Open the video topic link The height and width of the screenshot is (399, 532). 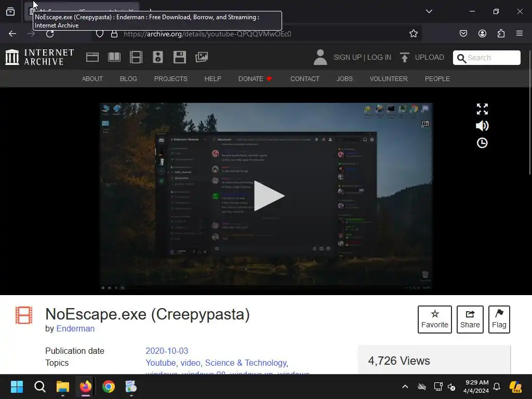(x=190, y=363)
